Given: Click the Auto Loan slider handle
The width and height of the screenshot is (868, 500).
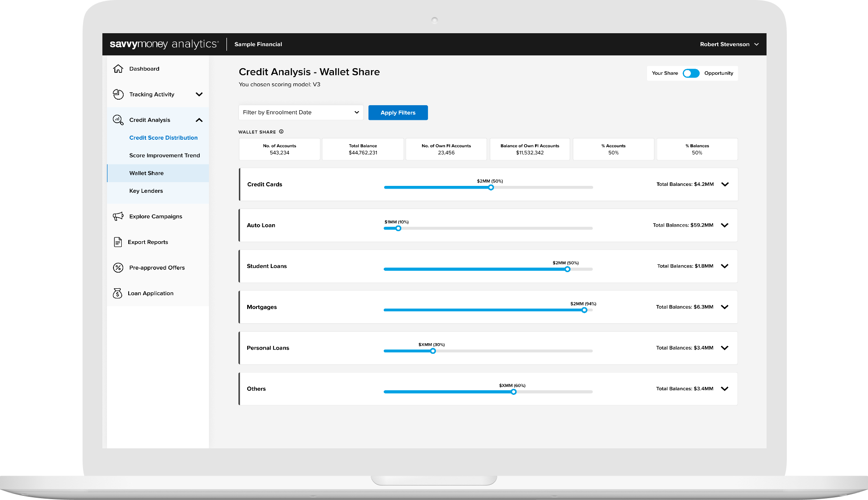Looking at the screenshot, I should 398,228.
